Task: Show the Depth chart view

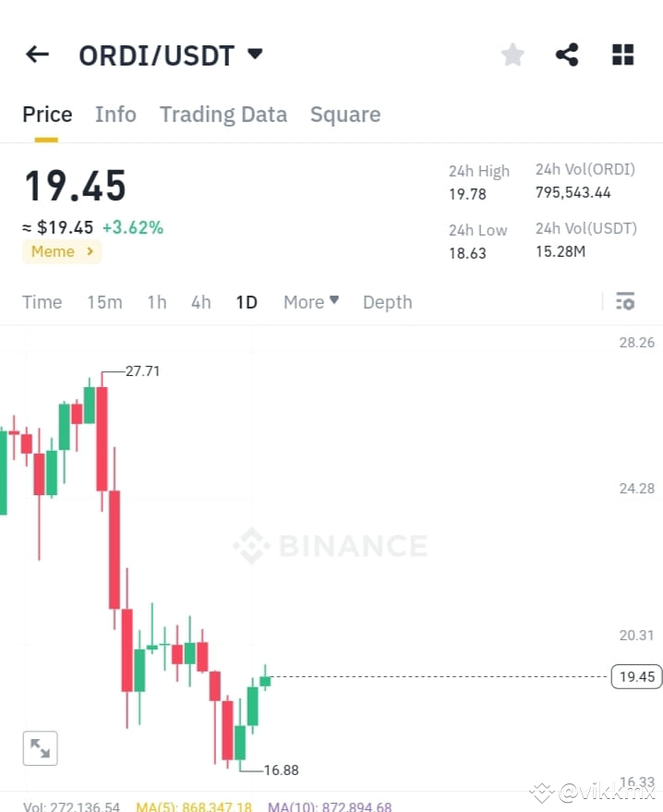Action: (x=388, y=302)
